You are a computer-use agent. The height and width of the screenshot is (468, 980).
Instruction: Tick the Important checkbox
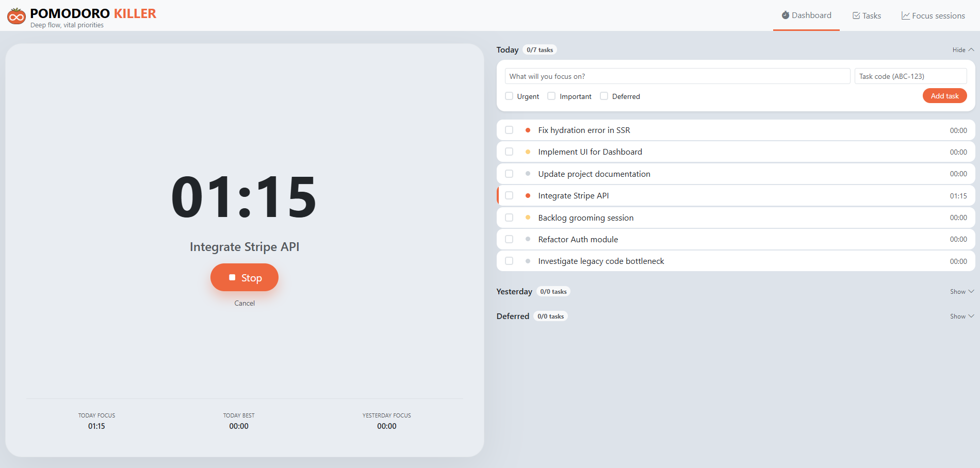click(551, 96)
